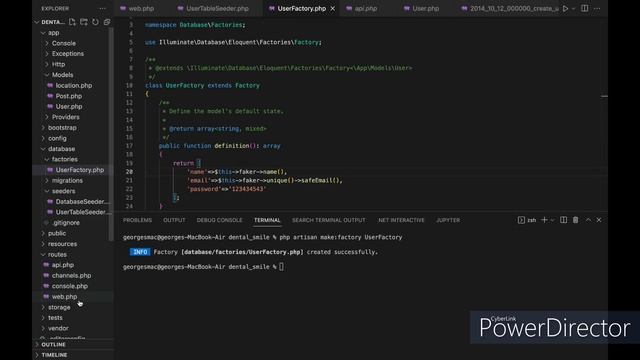Split the editor to the right

[584, 9]
